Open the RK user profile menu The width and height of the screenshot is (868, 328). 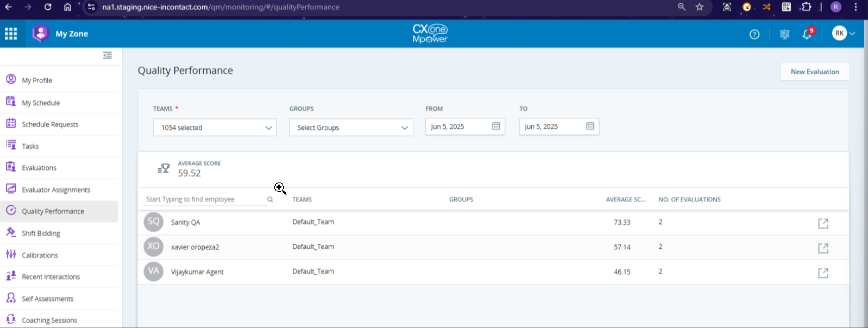[843, 34]
